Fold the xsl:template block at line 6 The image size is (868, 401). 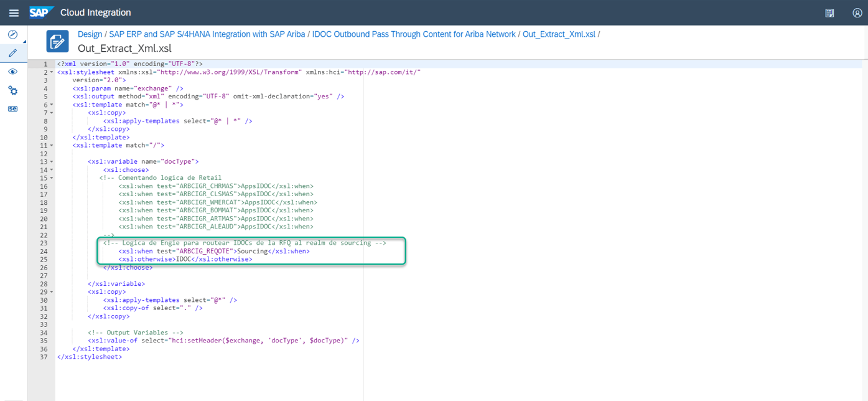pyautogui.click(x=52, y=105)
